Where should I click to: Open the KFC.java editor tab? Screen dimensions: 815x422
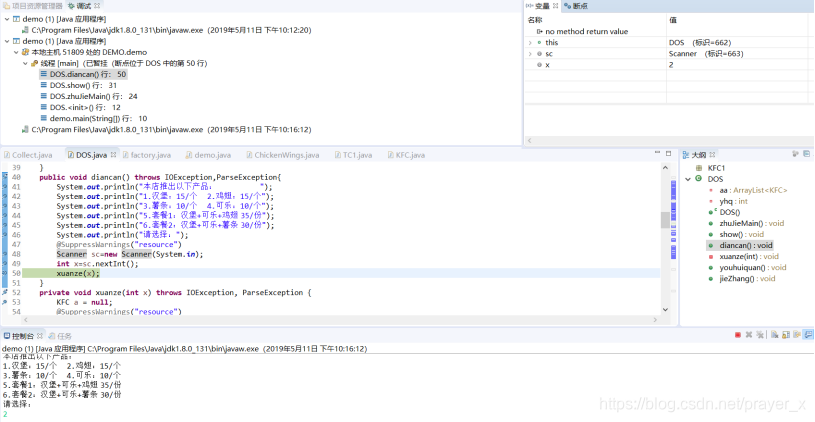click(x=406, y=155)
